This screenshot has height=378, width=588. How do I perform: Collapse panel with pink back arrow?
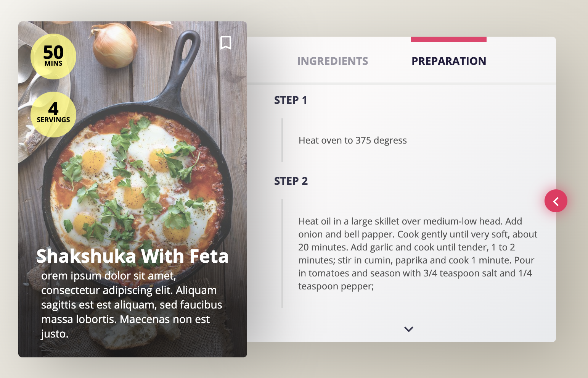coord(556,201)
